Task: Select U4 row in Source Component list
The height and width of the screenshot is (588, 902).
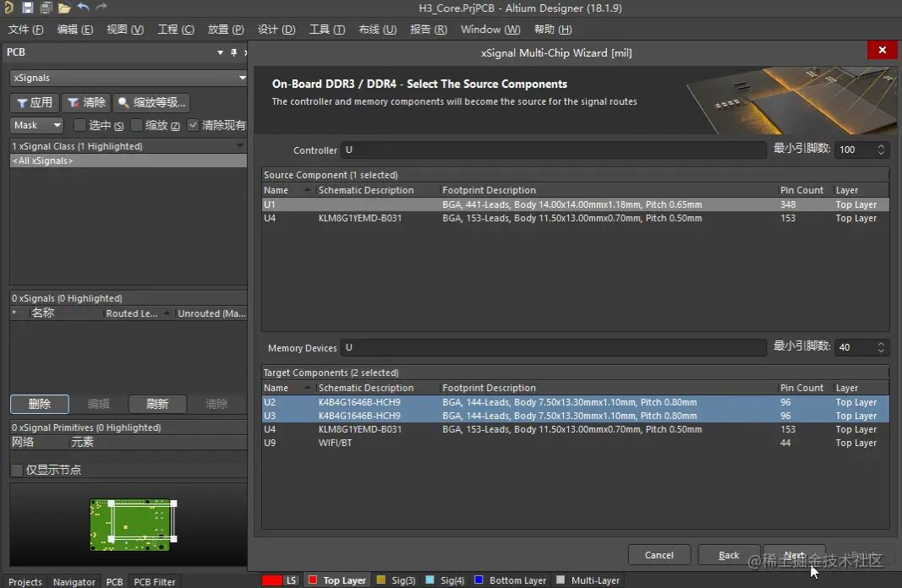Action: pos(575,219)
